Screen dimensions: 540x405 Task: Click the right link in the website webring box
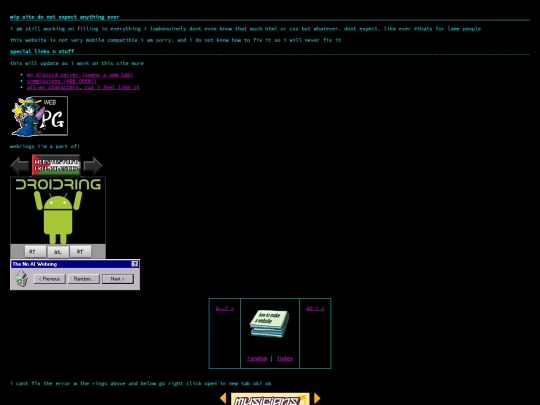tap(315, 309)
